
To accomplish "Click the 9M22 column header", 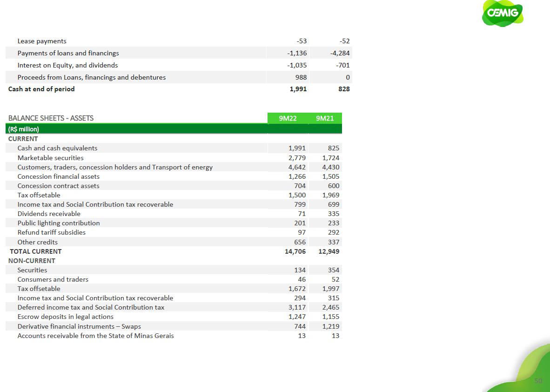I will click(x=288, y=118).
